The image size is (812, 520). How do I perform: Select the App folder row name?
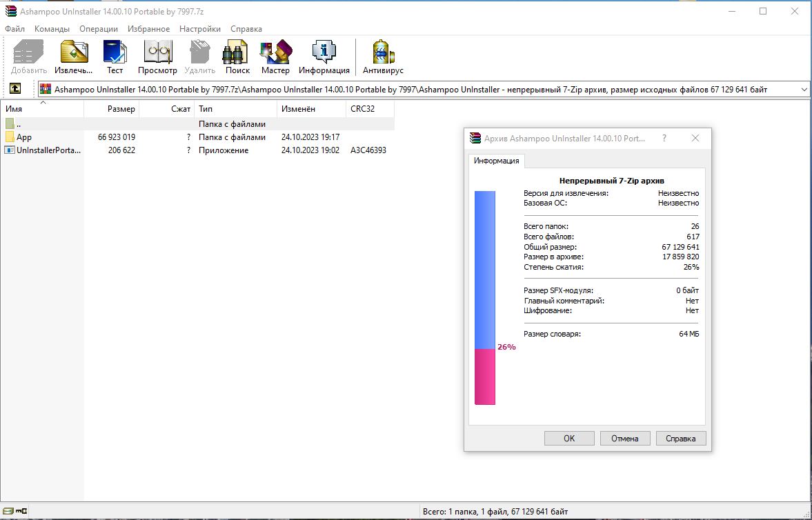point(24,137)
